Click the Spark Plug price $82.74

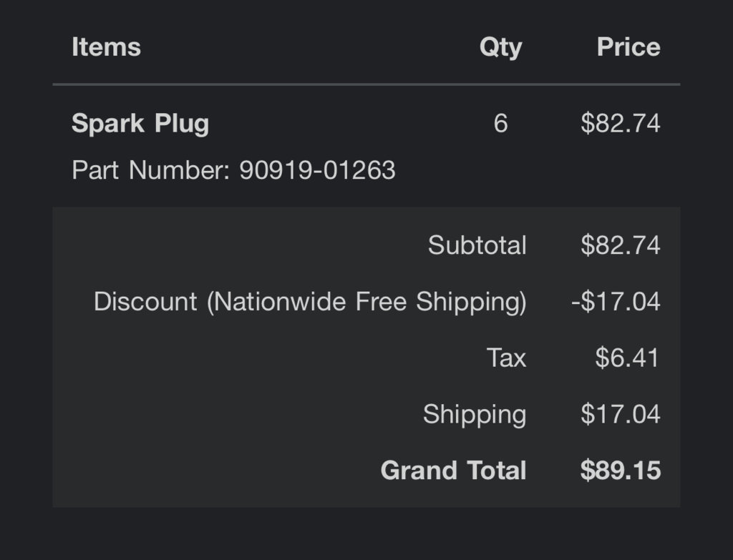point(621,124)
